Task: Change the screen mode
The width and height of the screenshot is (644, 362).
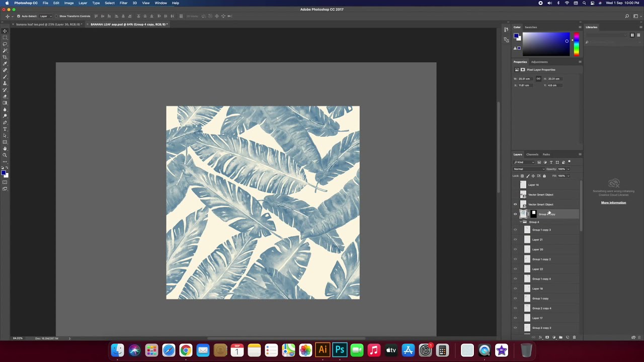Action: click(5, 189)
